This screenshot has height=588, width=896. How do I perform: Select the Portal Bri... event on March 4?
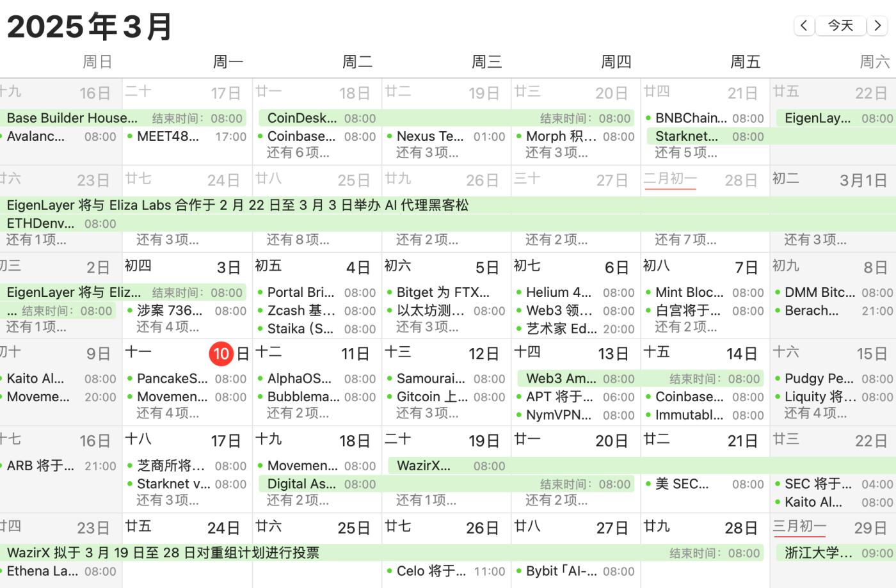[301, 292]
